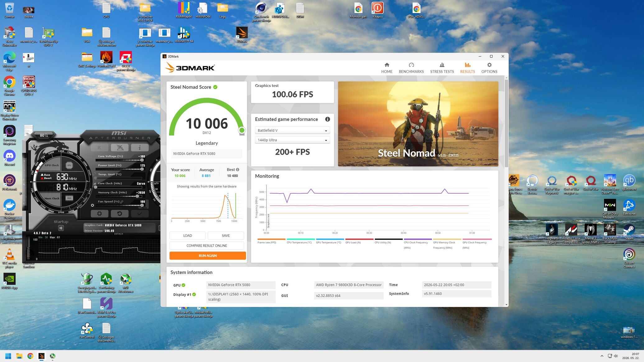Open Discord desktop icon
644x362 pixels.
tap(10, 158)
